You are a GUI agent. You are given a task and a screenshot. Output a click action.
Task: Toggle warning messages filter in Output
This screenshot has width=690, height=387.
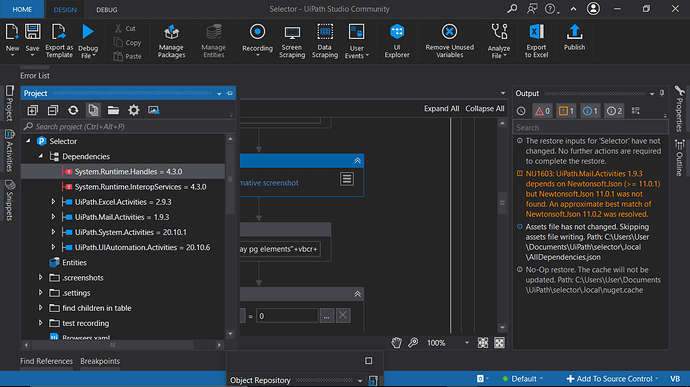point(566,111)
